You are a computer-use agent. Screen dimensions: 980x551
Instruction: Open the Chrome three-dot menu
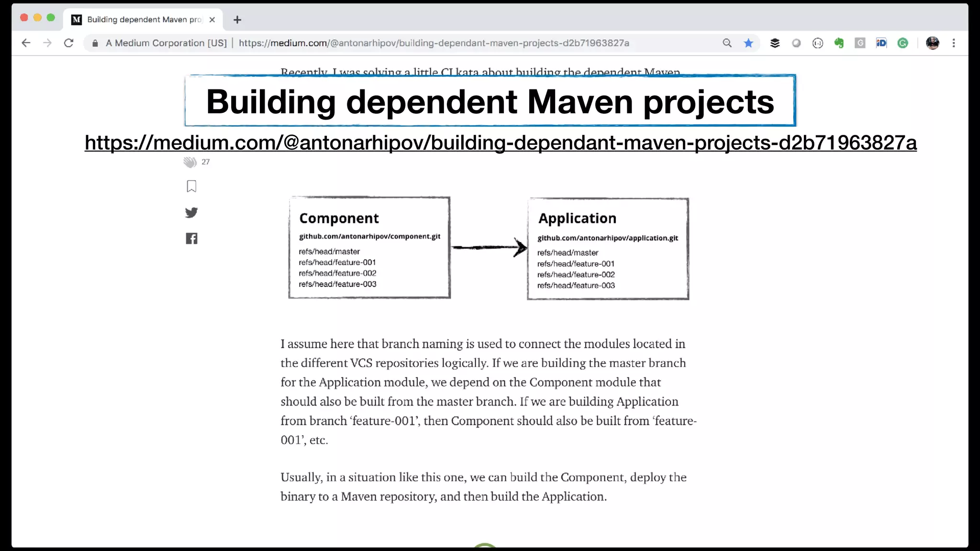click(x=954, y=43)
